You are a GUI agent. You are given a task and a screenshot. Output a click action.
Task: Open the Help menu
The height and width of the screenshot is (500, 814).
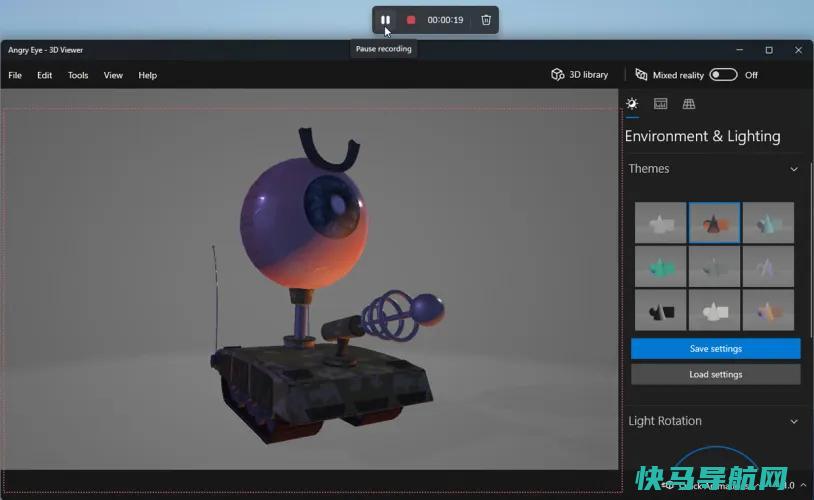(x=147, y=75)
